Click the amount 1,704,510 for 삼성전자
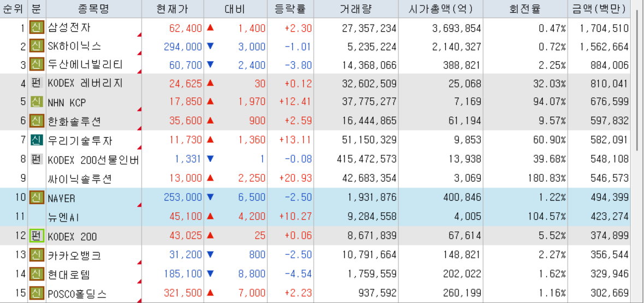Image resolution: width=644 pixels, height=303 pixels. (605, 28)
